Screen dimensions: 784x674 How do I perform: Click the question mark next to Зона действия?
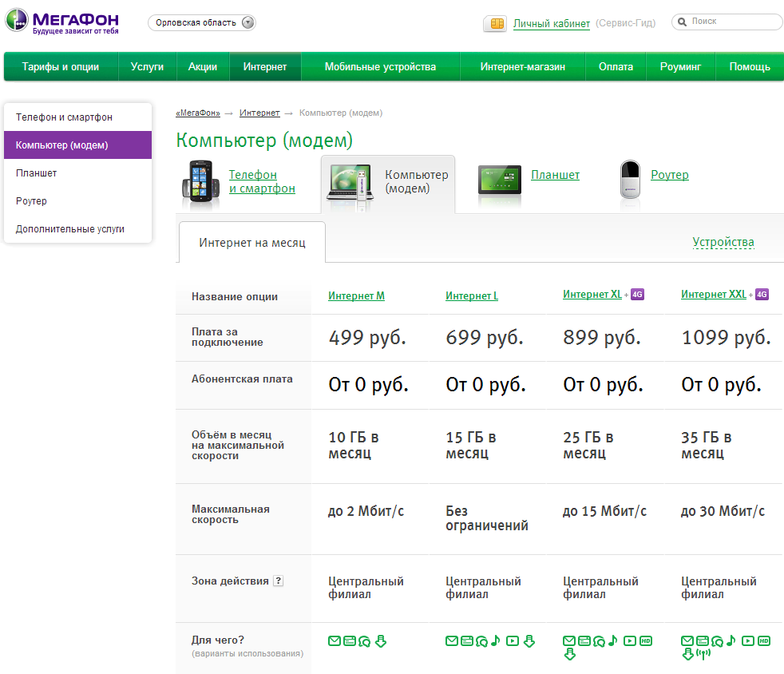[x=278, y=581]
